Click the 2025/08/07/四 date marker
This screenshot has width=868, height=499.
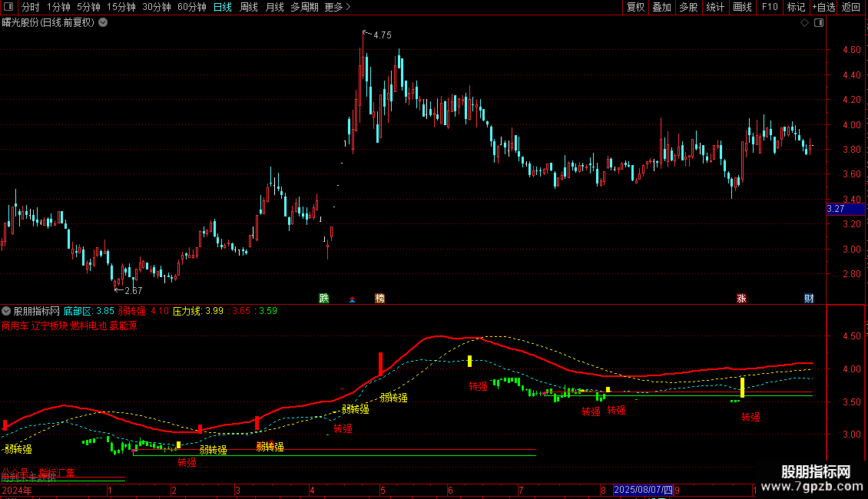click(x=643, y=490)
